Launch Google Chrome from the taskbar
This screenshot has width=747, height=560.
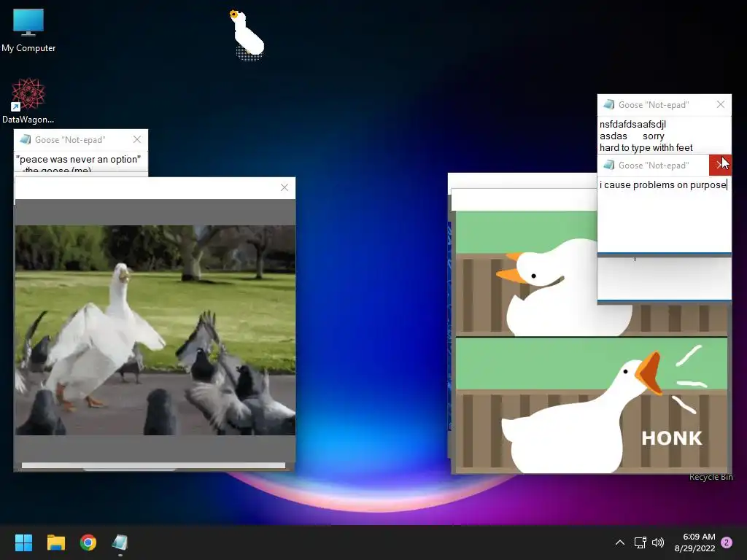[x=88, y=542]
